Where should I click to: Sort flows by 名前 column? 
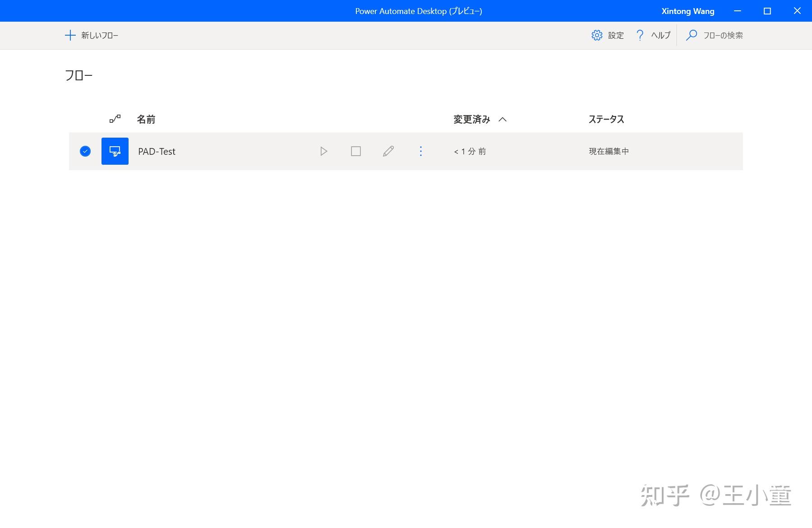(147, 119)
